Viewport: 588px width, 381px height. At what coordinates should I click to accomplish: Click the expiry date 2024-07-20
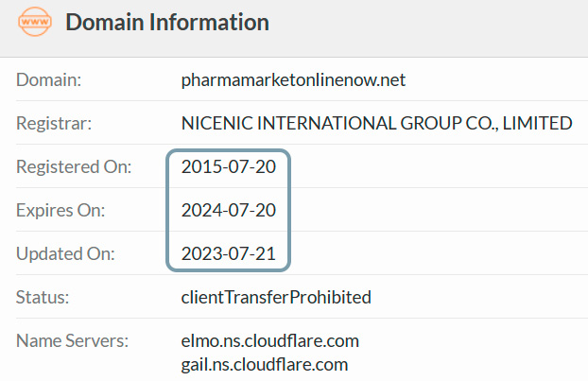point(229,211)
